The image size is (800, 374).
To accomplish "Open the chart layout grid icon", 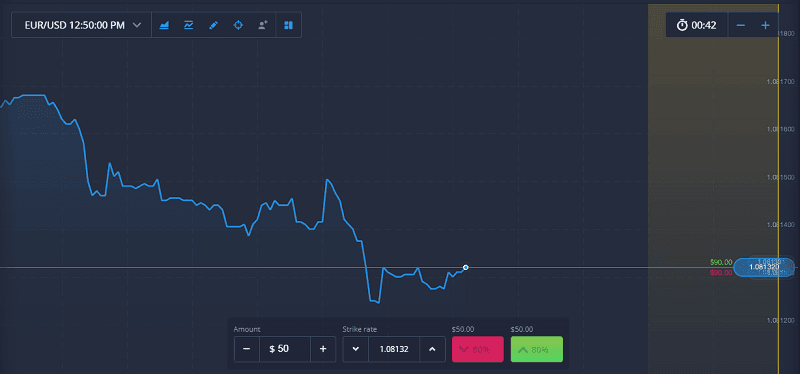I will click(288, 25).
